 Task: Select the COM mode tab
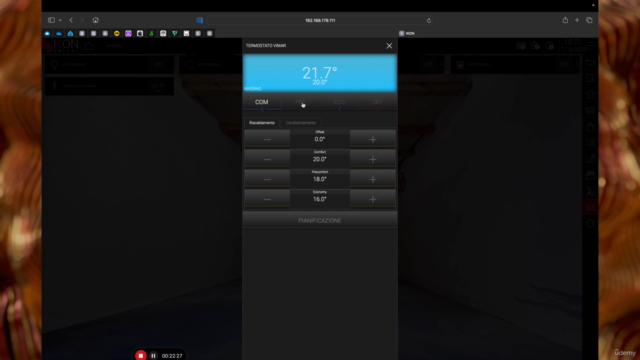[262, 102]
